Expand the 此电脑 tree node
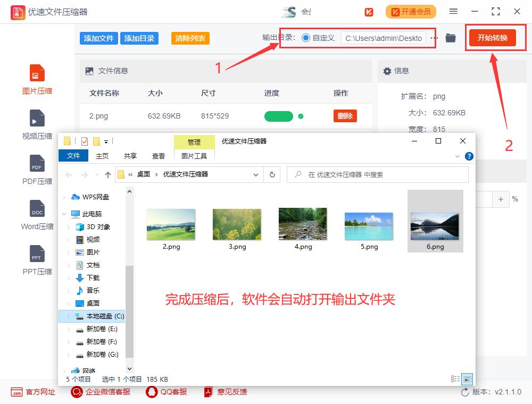Viewport: 532px width, 404px height. coord(64,213)
